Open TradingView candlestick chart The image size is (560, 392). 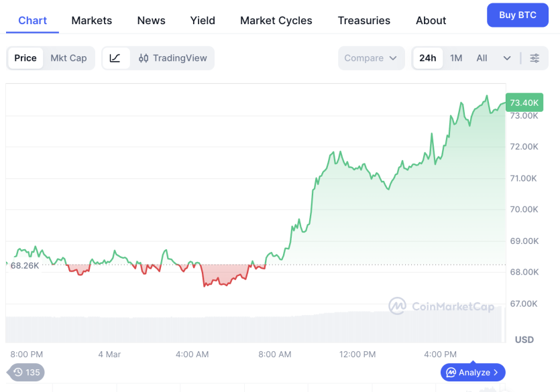[x=173, y=58]
